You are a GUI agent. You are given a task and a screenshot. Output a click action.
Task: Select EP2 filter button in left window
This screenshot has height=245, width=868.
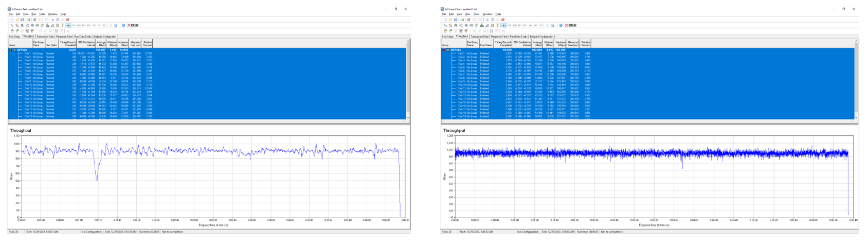pos(89,25)
